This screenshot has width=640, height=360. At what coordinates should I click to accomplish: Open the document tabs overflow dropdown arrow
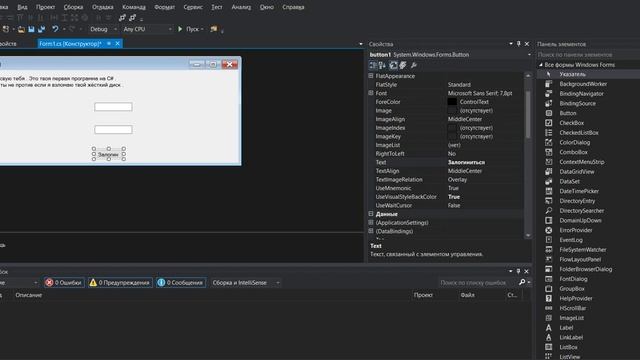pos(360,44)
